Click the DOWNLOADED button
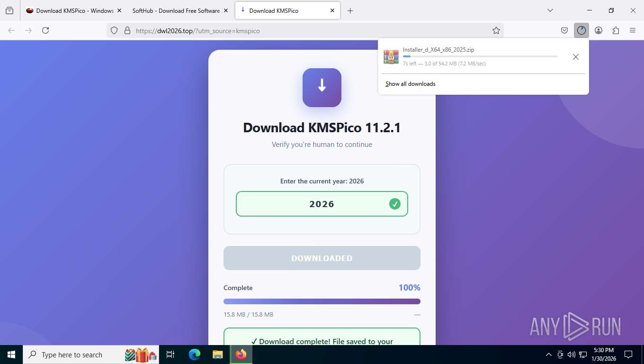This screenshot has height=364, width=644. pos(322,258)
